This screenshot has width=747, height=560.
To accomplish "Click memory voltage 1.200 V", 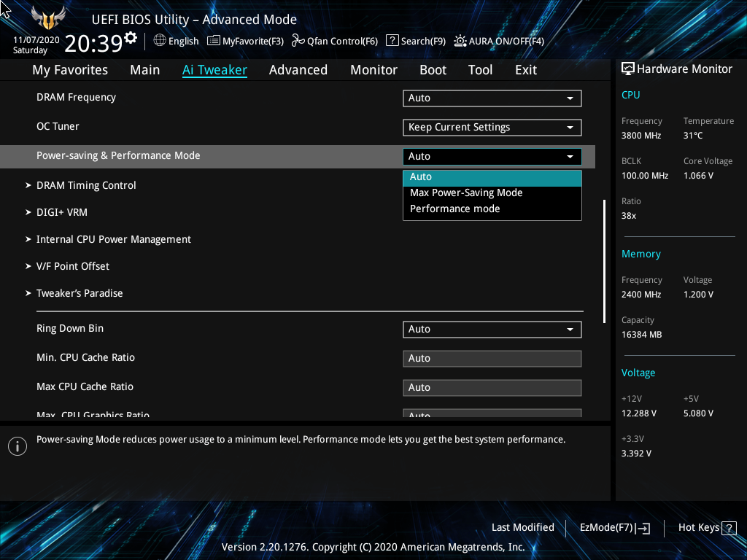I will (698, 295).
